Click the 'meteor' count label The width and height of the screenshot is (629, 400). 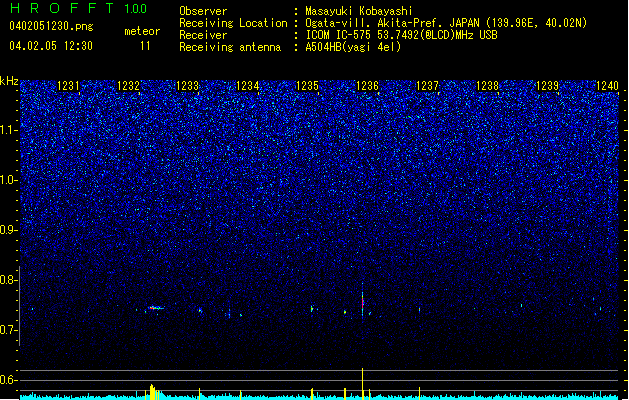(x=142, y=31)
